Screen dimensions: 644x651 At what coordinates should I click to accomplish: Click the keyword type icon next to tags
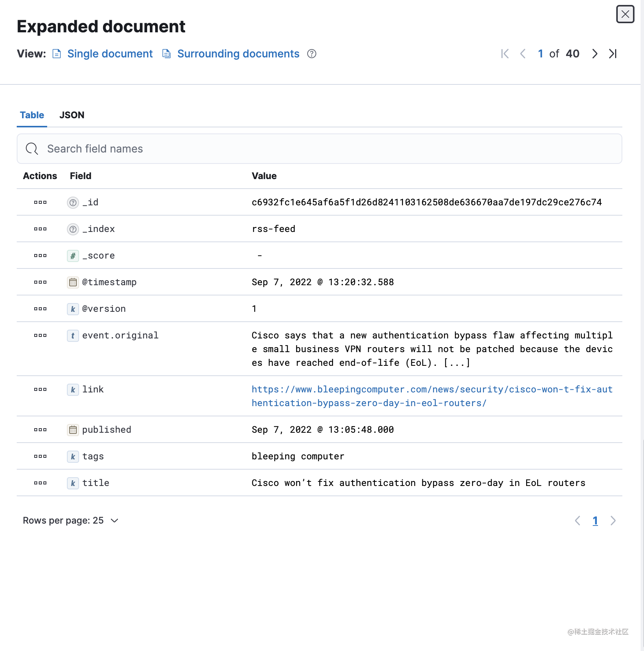(x=73, y=456)
